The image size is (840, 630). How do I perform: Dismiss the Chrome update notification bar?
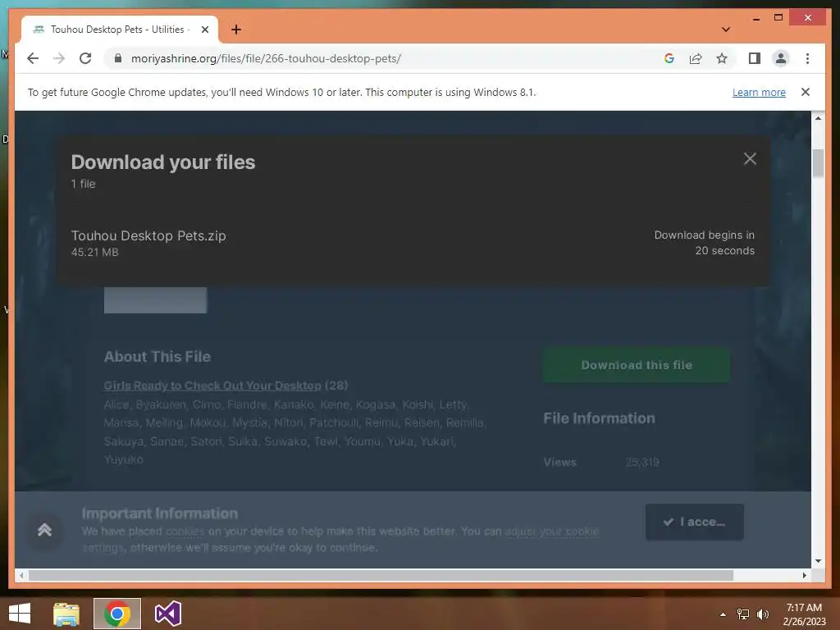[806, 92]
